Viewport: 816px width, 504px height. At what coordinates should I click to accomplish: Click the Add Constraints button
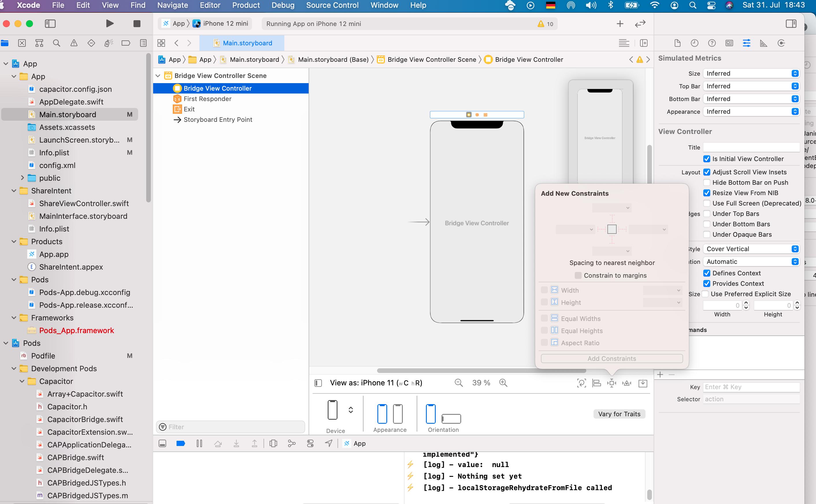click(612, 358)
